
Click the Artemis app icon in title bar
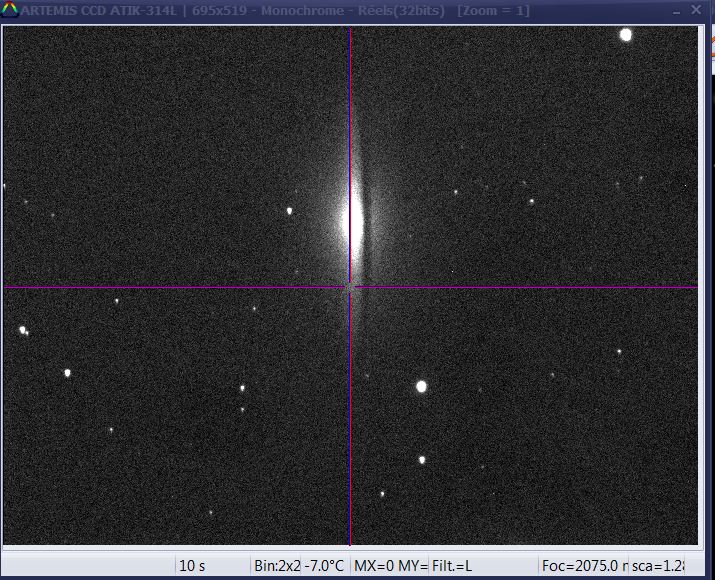[9, 10]
